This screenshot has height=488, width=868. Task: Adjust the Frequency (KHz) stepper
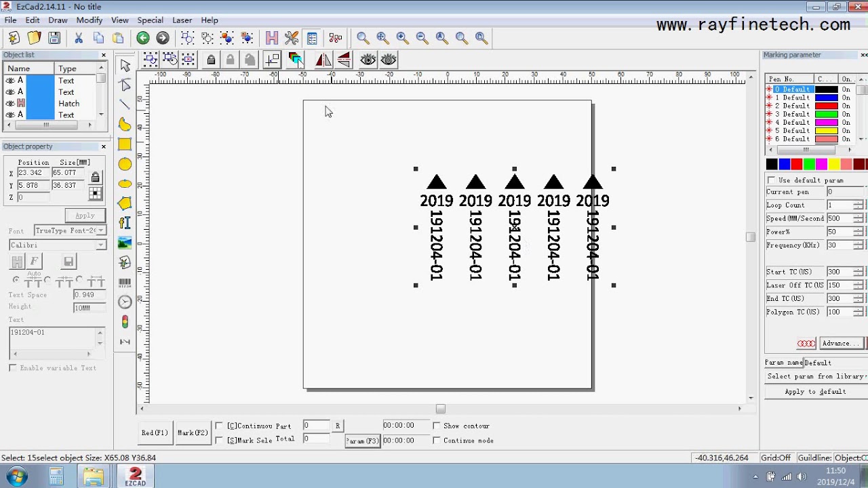[x=858, y=245]
